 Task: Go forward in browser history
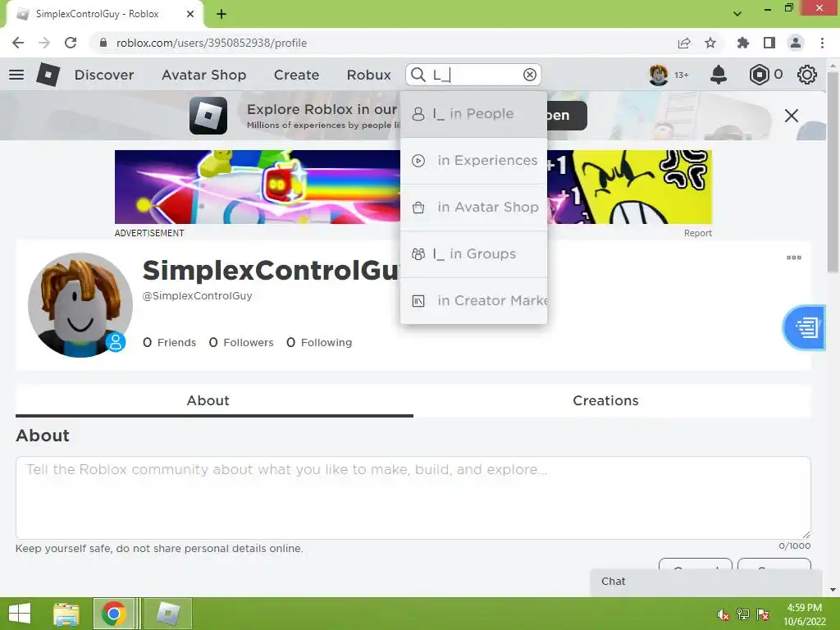tap(44, 43)
